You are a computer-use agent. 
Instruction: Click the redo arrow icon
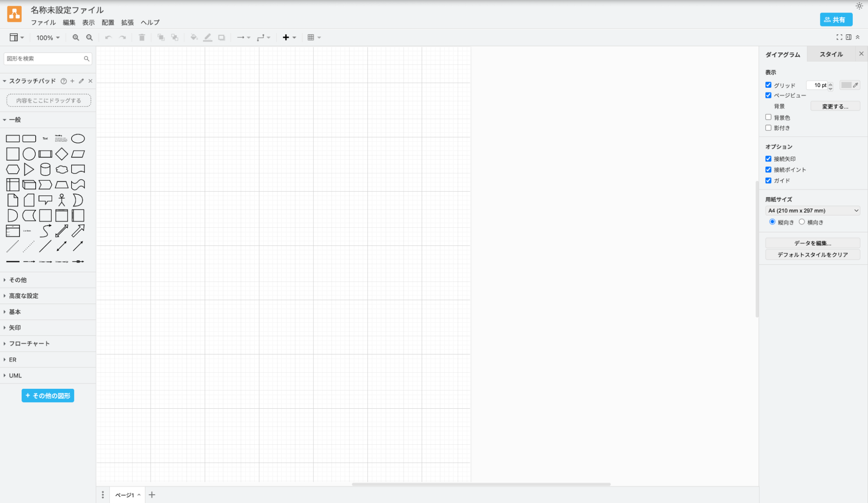point(122,38)
